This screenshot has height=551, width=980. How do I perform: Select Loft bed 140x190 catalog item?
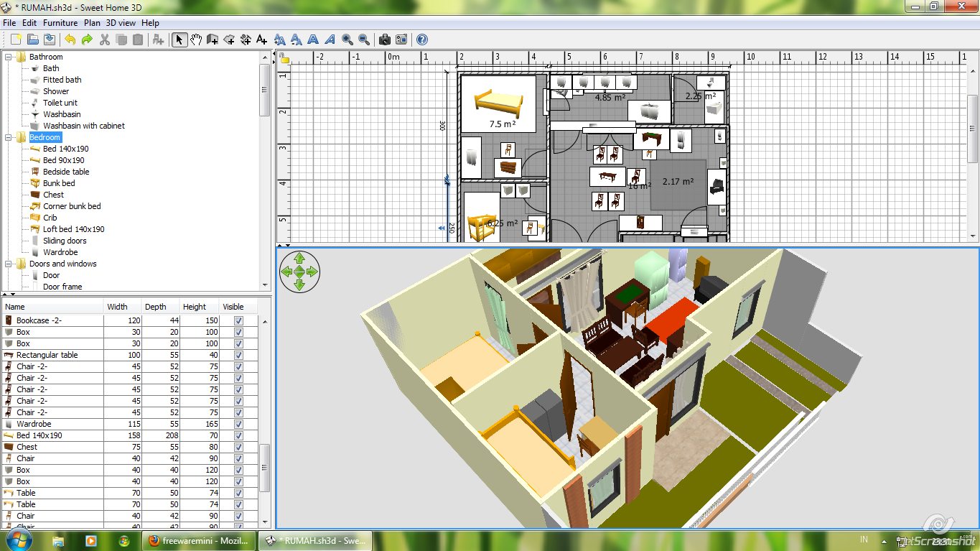tap(73, 229)
